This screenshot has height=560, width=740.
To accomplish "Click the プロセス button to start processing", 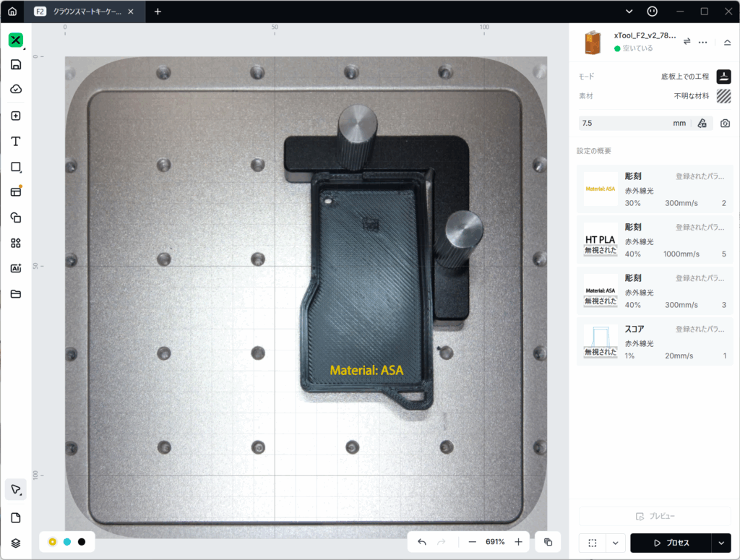I will pos(671,543).
